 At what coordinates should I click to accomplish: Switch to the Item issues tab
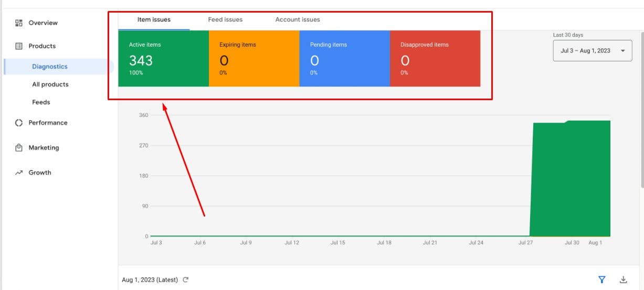point(154,20)
